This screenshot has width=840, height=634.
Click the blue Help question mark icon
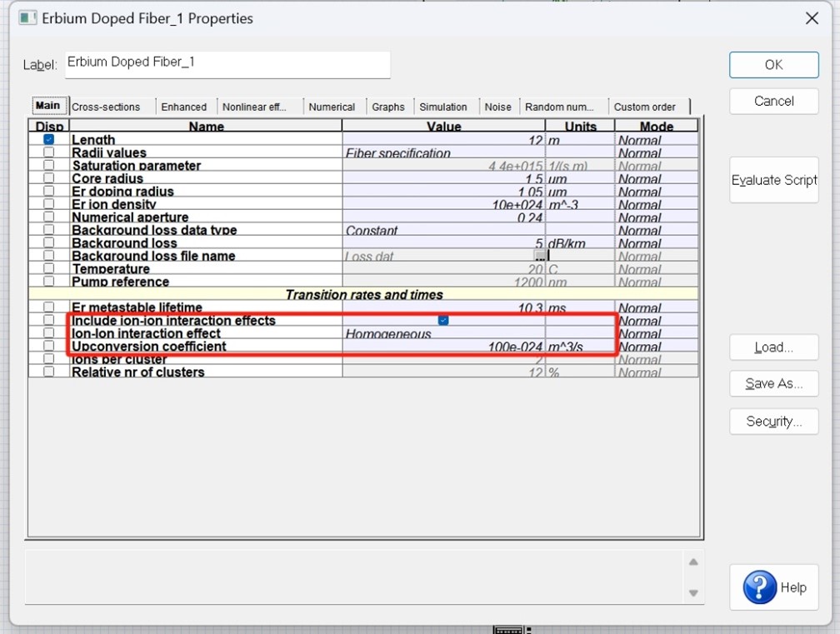point(759,587)
